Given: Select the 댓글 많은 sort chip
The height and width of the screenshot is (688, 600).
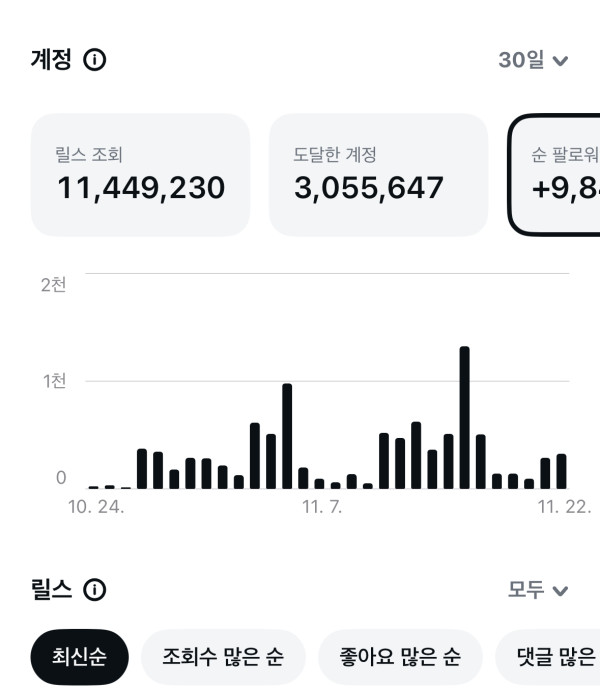Looking at the screenshot, I should 548,657.
